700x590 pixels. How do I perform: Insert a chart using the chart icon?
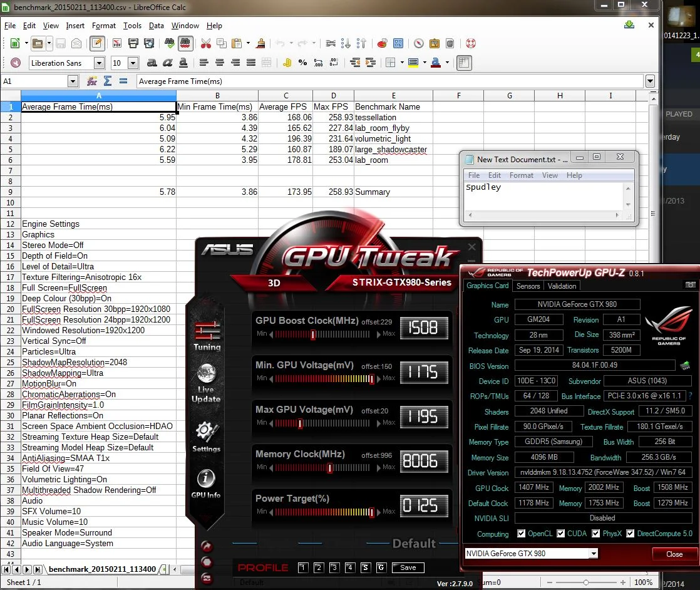click(382, 43)
